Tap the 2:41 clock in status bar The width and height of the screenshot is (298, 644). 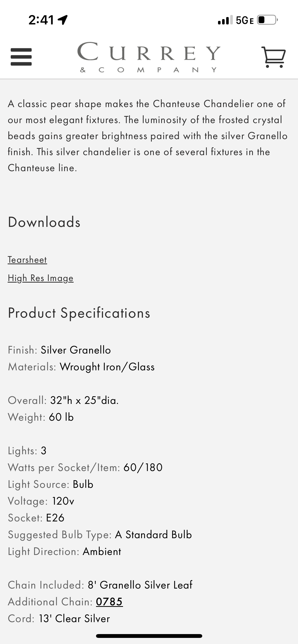41,20
